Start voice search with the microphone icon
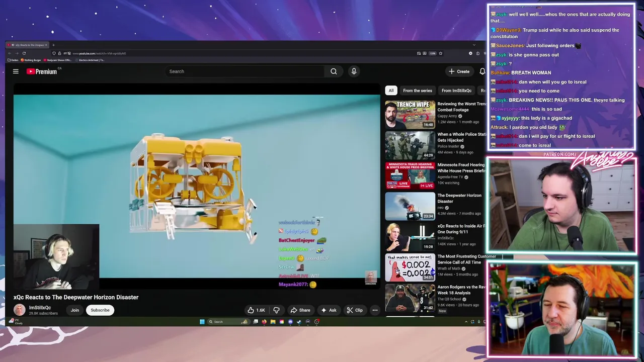This screenshot has width=644, height=362. pos(354,71)
